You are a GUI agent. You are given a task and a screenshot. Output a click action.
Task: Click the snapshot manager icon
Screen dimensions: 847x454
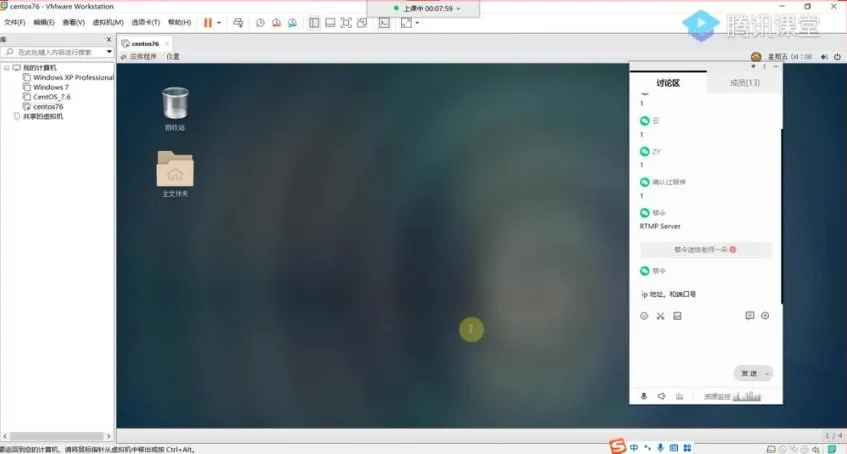[x=293, y=22]
